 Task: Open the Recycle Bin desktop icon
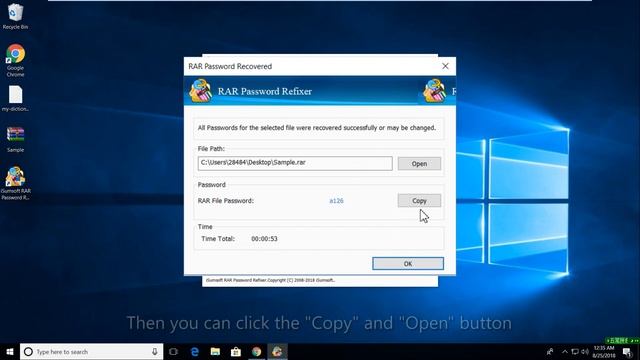(15, 16)
